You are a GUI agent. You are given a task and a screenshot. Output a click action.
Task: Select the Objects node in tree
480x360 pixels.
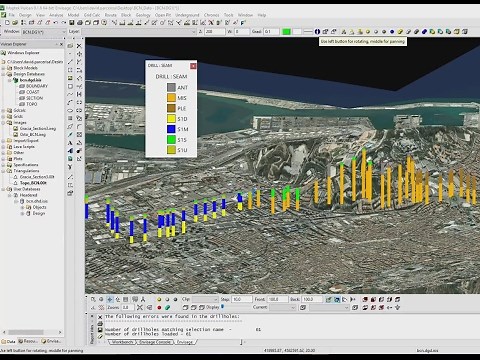pyautogui.click(x=39, y=207)
